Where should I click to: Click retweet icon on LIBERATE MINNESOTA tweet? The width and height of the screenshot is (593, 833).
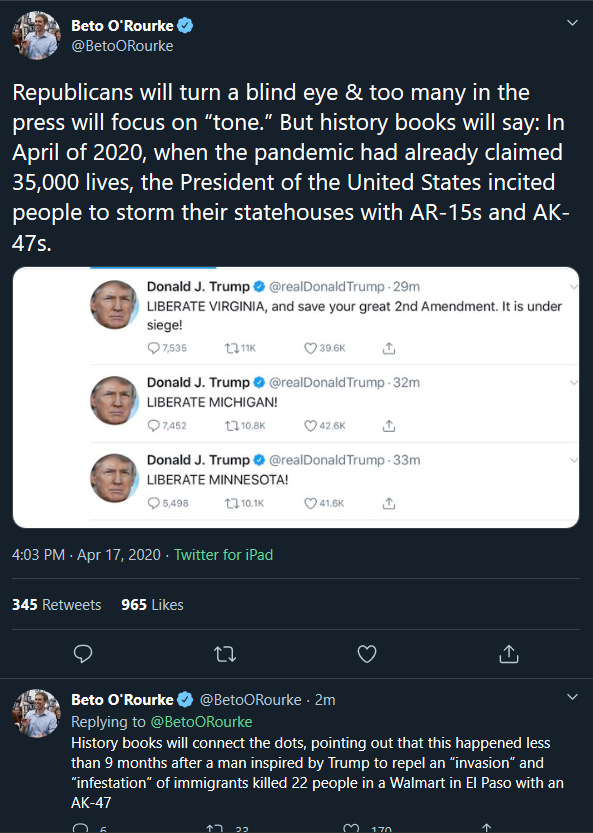tap(232, 503)
